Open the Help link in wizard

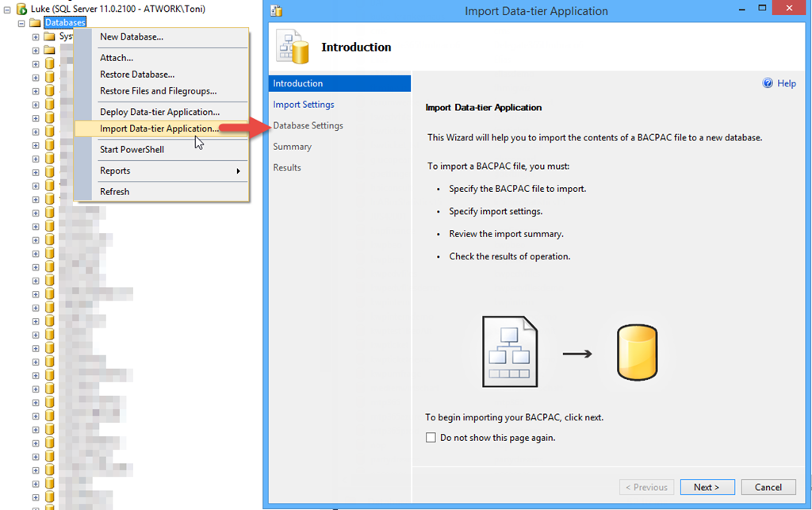click(x=786, y=83)
